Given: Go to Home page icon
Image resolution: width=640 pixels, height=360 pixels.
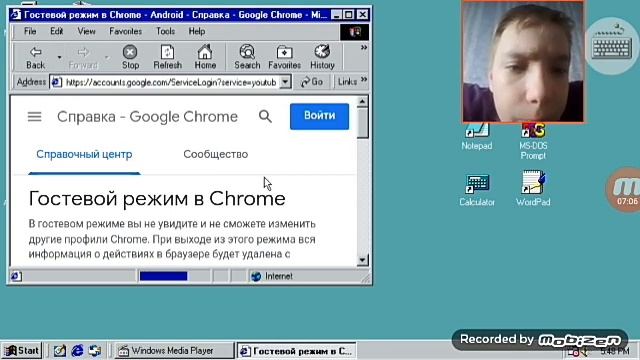Looking at the screenshot, I should click(x=205, y=57).
